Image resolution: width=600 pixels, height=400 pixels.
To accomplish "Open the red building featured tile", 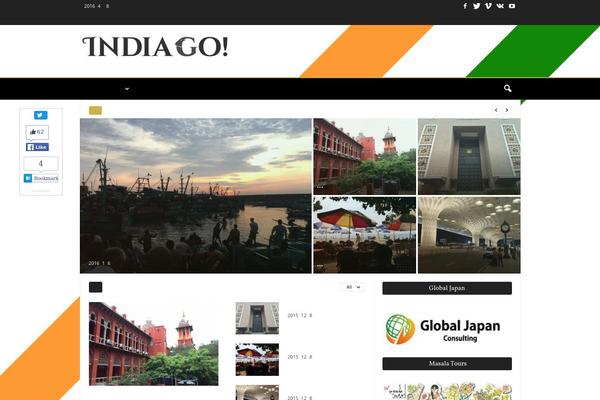I will (x=364, y=156).
